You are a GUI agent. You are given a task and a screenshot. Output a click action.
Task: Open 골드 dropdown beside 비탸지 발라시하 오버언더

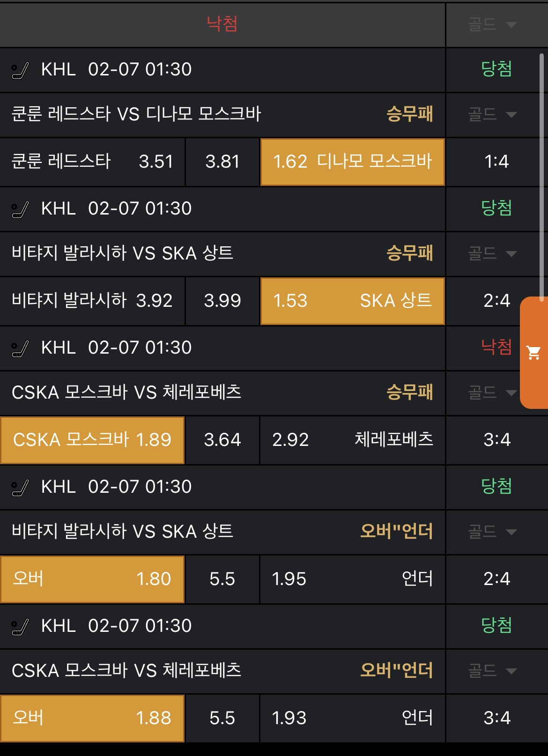(492, 532)
